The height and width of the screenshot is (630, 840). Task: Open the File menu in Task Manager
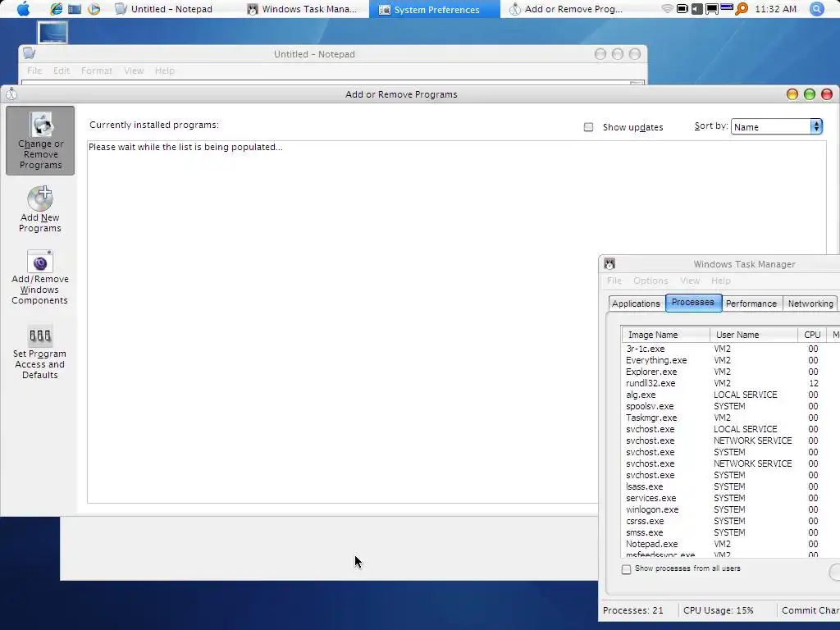(614, 281)
